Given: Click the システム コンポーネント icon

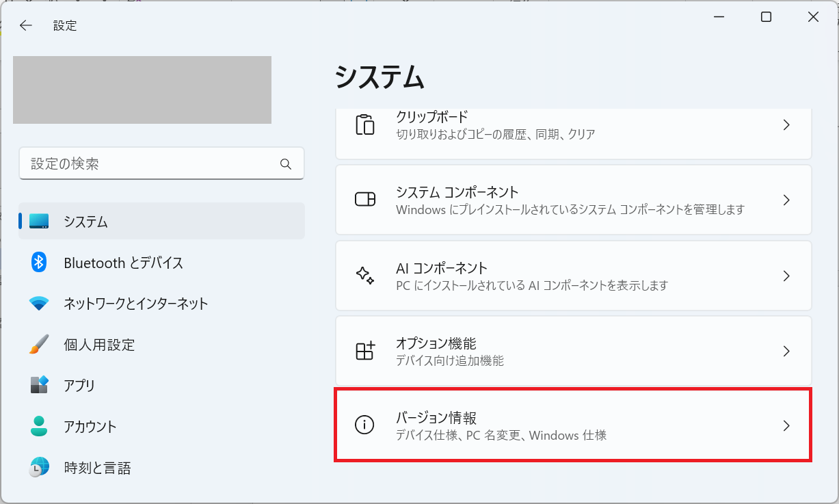Looking at the screenshot, I should (365, 200).
